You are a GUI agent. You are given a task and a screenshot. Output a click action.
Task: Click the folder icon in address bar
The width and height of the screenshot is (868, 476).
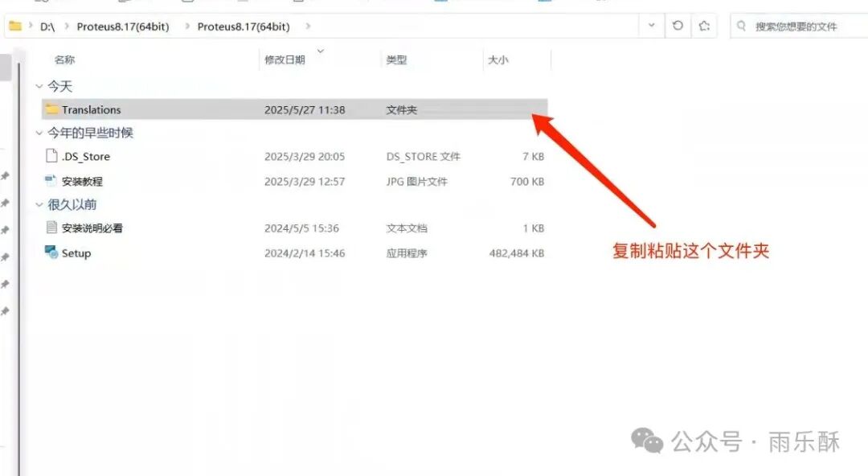(15, 27)
